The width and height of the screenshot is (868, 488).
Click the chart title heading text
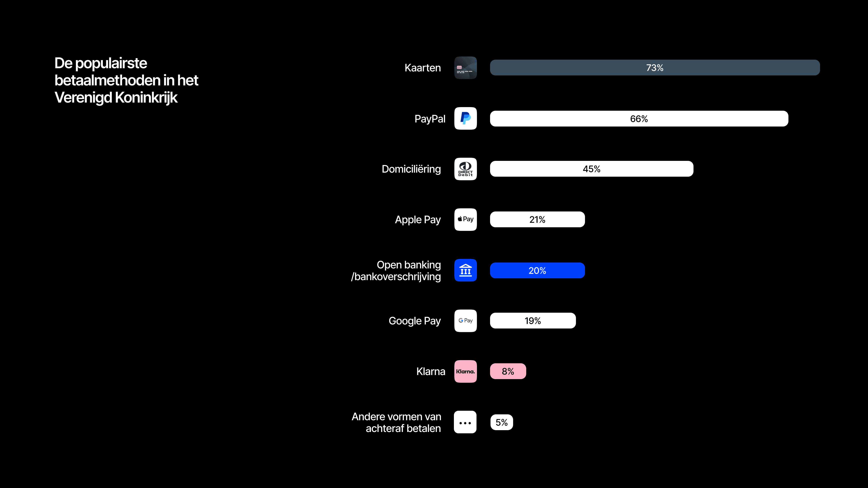pyautogui.click(x=126, y=80)
